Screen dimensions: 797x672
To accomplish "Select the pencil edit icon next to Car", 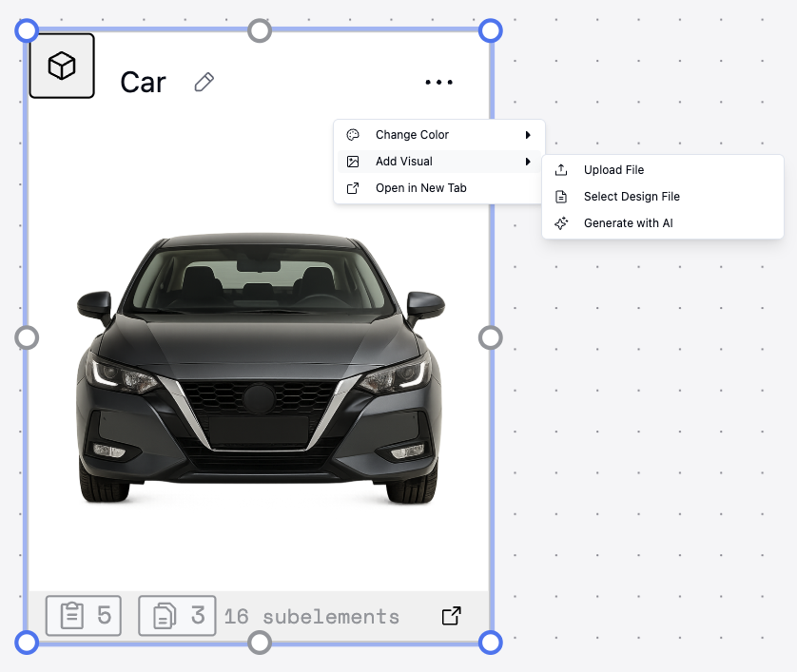I will coord(203,82).
